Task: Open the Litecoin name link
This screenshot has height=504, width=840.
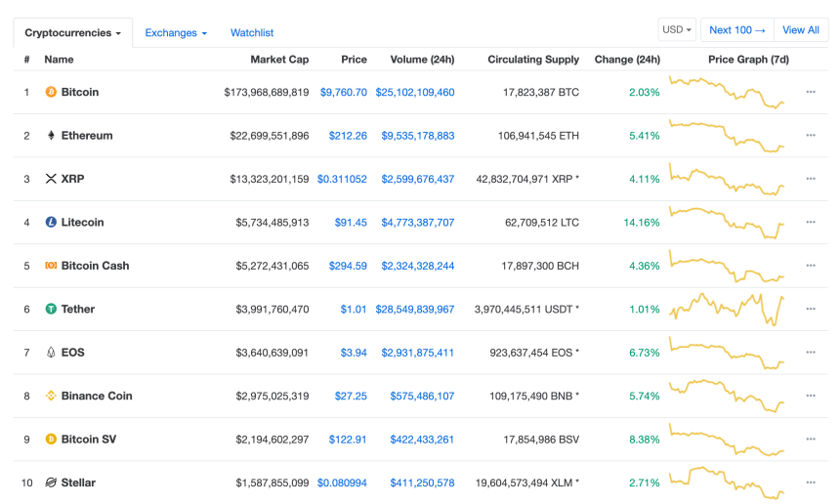Action: (82, 223)
